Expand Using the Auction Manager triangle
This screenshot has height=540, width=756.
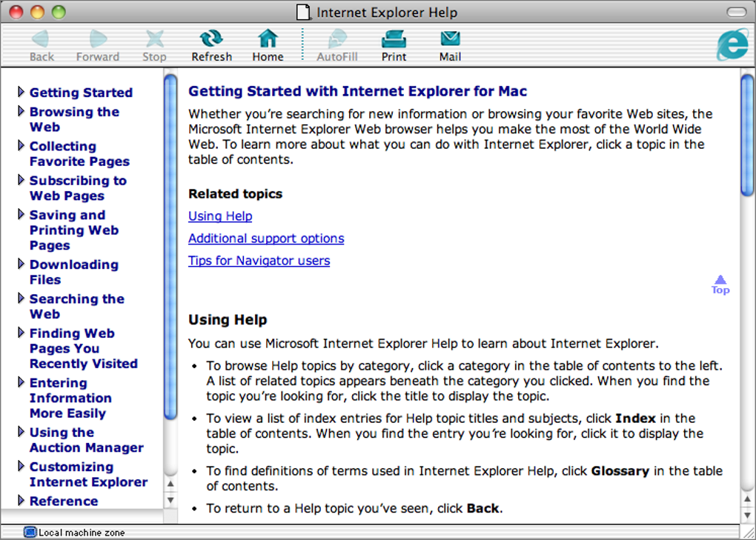21,432
